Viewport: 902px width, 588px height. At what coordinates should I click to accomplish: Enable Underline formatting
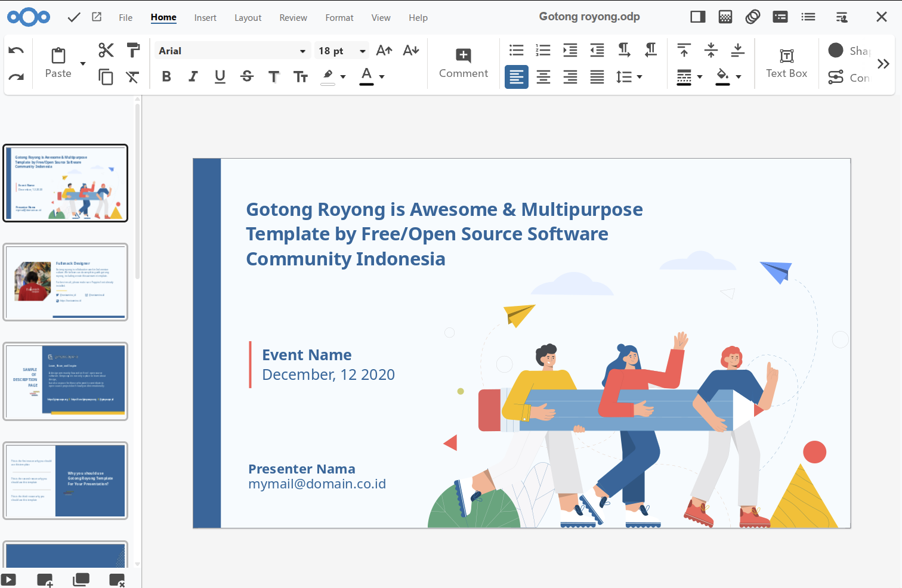click(220, 76)
